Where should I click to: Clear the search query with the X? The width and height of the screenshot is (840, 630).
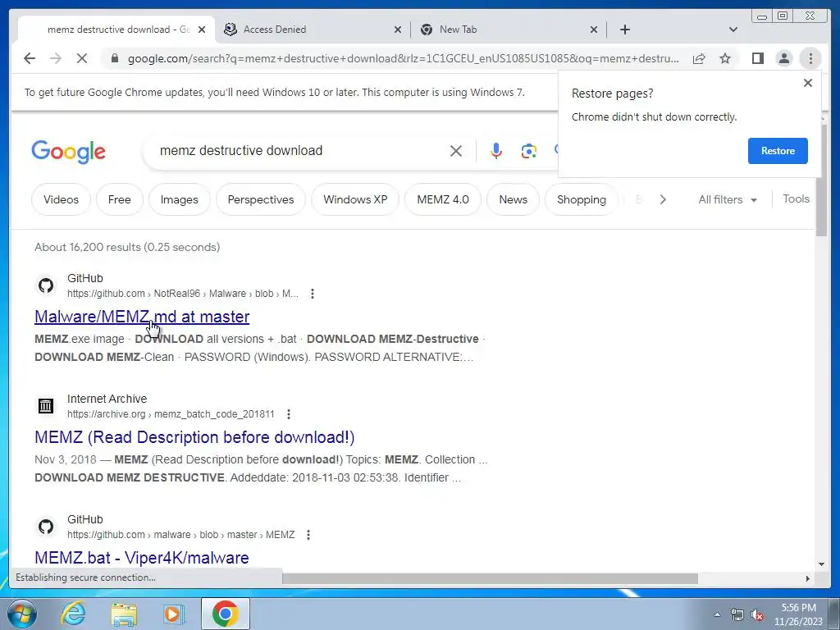click(x=456, y=151)
